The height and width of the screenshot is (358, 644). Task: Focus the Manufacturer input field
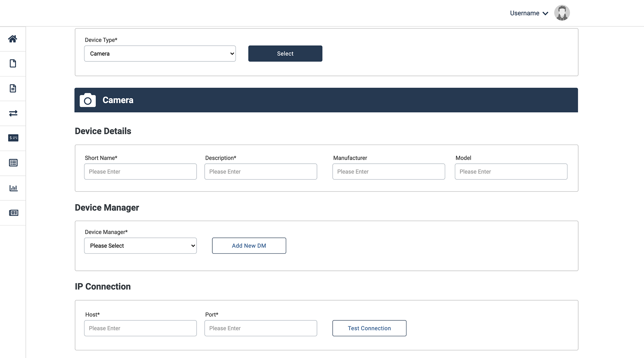tap(389, 171)
